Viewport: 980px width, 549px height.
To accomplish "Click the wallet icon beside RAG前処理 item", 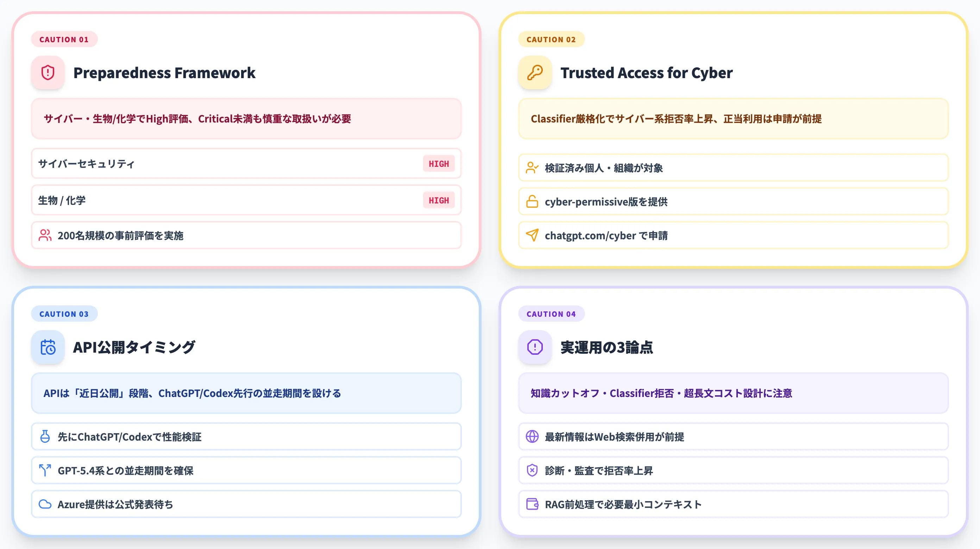I will 532,504.
